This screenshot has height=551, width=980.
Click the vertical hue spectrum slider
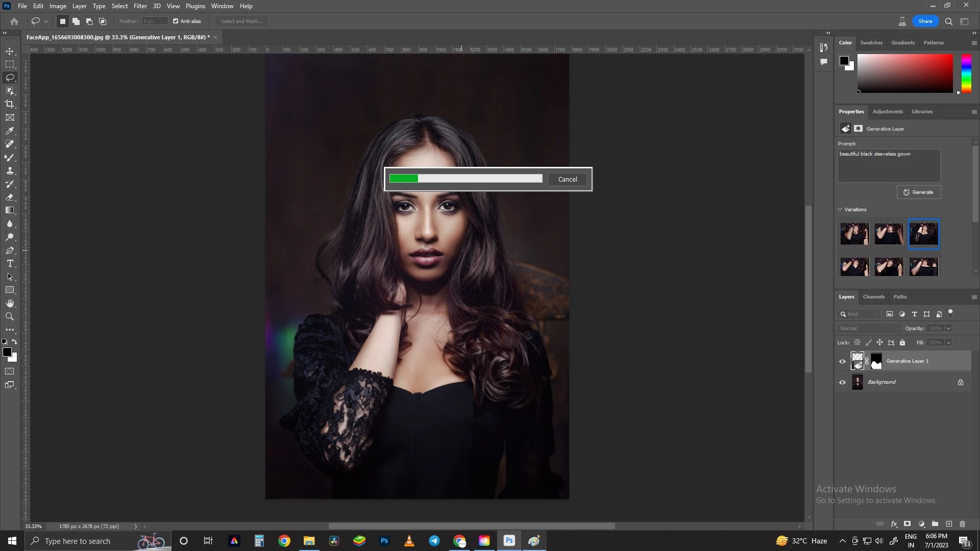966,74
